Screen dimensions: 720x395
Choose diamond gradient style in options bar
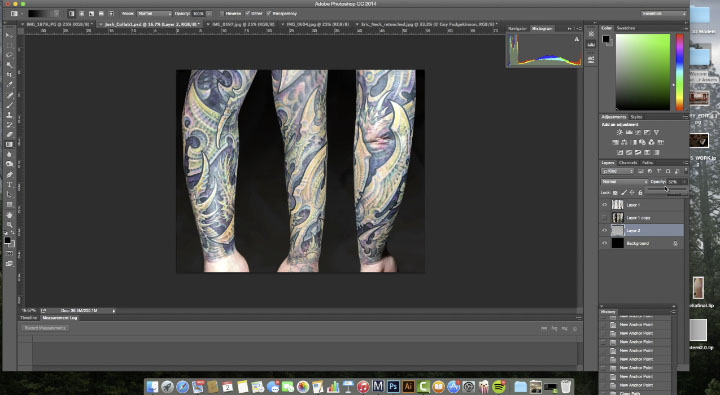(x=111, y=13)
